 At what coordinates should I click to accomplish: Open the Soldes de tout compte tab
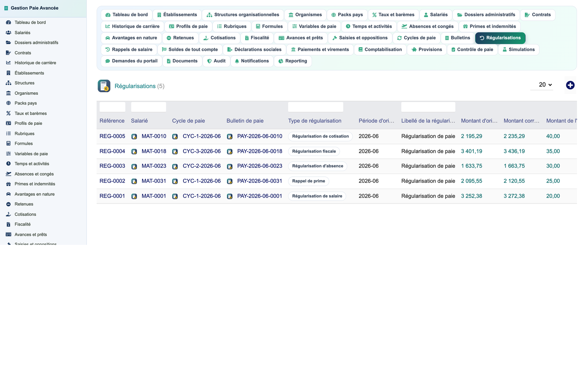pos(190,50)
